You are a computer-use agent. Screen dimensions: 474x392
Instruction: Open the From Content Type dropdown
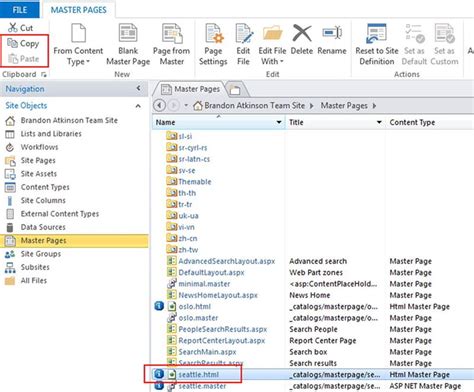pos(78,45)
